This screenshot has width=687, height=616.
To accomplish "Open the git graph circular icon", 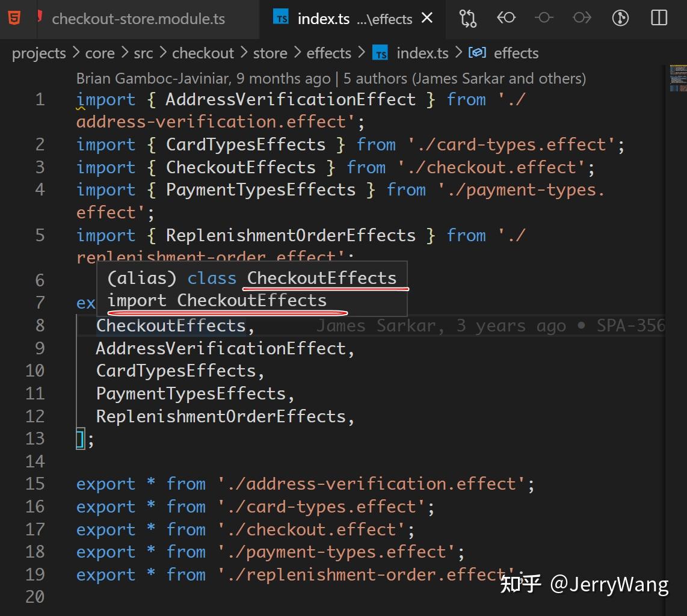I will [x=620, y=18].
